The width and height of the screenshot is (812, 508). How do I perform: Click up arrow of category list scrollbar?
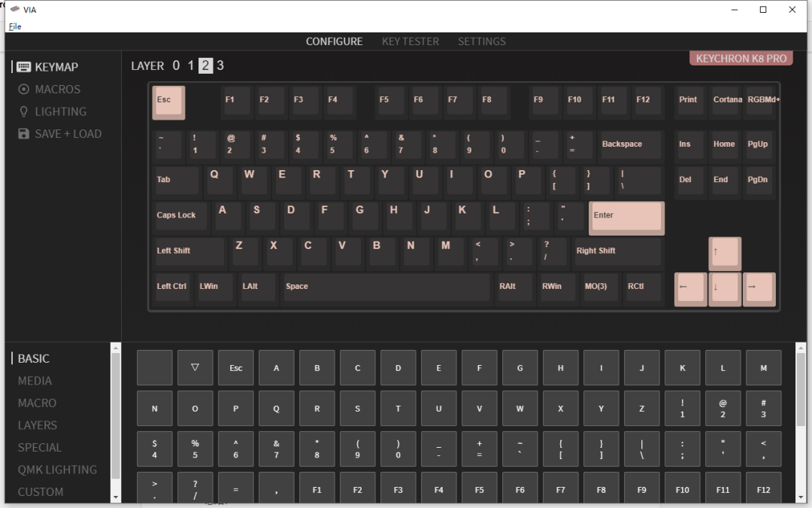(116, 348)
